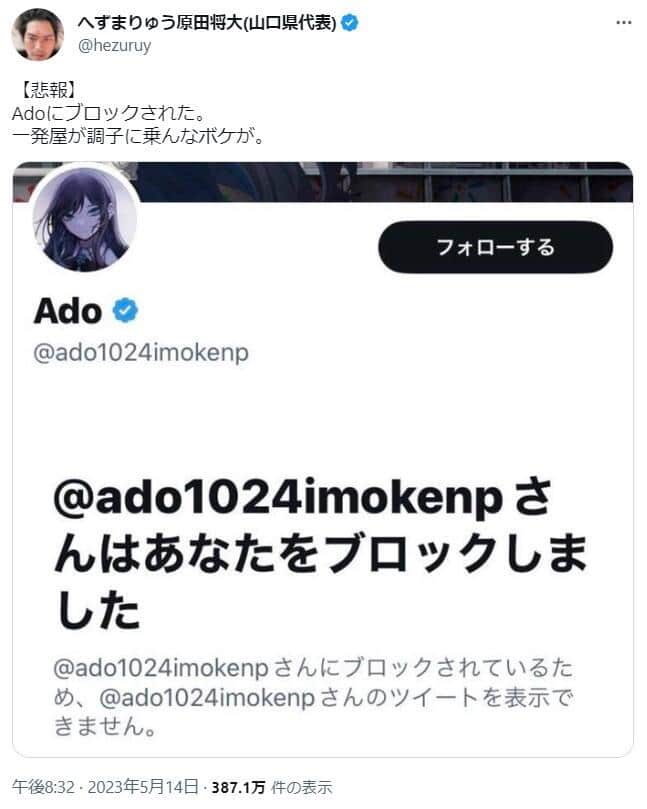Click the bold blocked-you heading text
The width and height of the screenshot is (647, 809).
(x=320, y=553)
